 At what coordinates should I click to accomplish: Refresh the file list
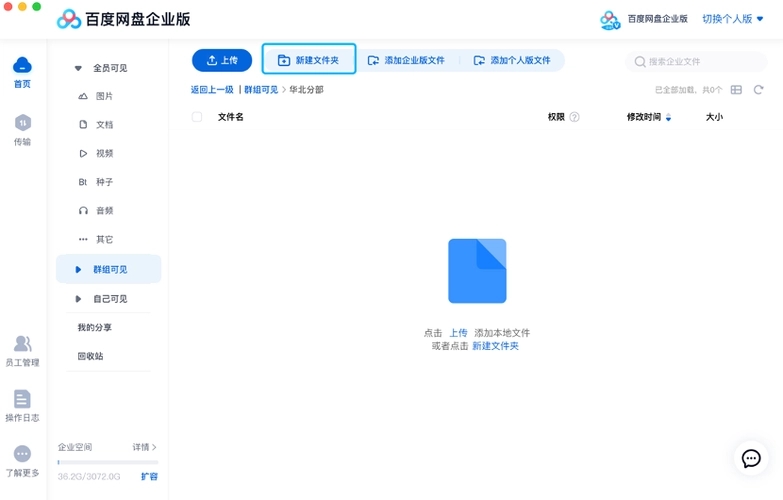point(759,90)
